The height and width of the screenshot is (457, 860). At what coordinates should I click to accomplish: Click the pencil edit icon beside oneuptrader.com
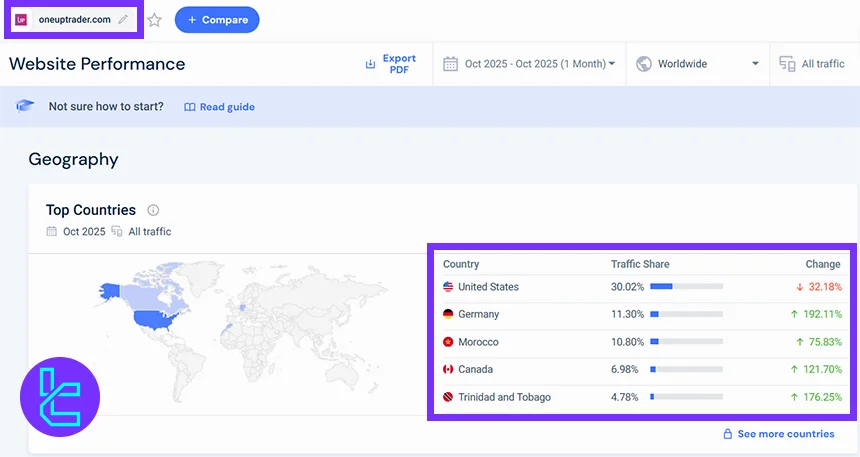123,19
